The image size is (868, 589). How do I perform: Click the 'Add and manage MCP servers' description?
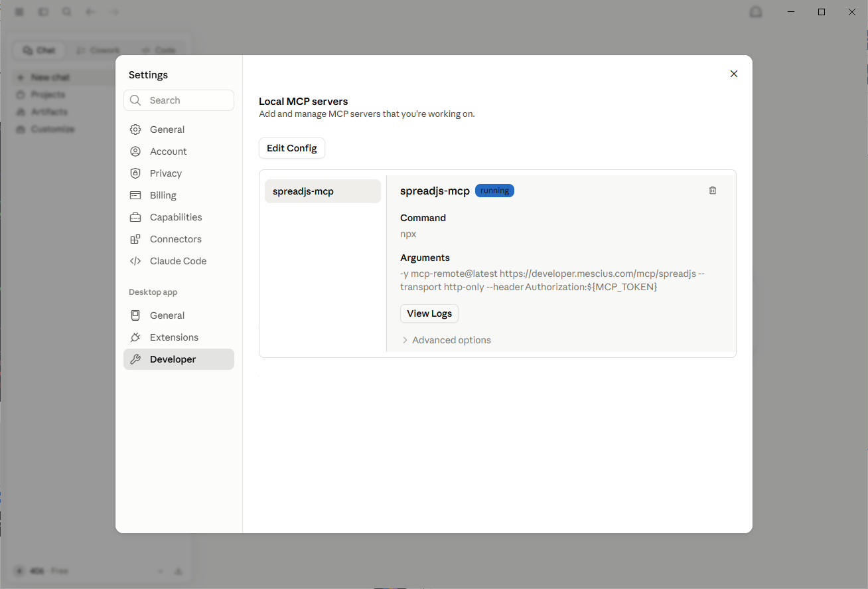click(x=367, y=114)
